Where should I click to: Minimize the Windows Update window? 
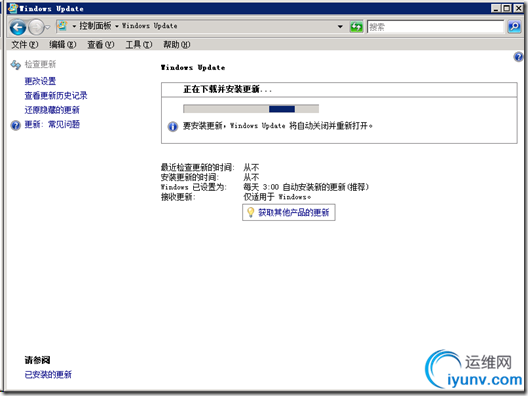click(495, 8)
